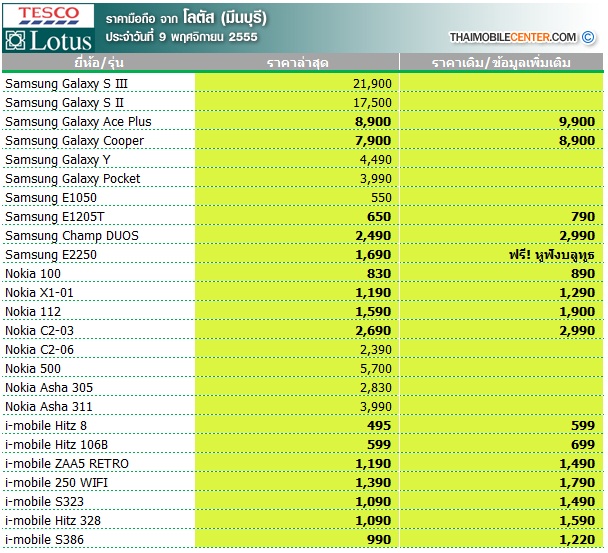Click Samsung E1205T entry
Image resolution: width=608 pixels, height=553 pixels.
[x=55, y=217]
